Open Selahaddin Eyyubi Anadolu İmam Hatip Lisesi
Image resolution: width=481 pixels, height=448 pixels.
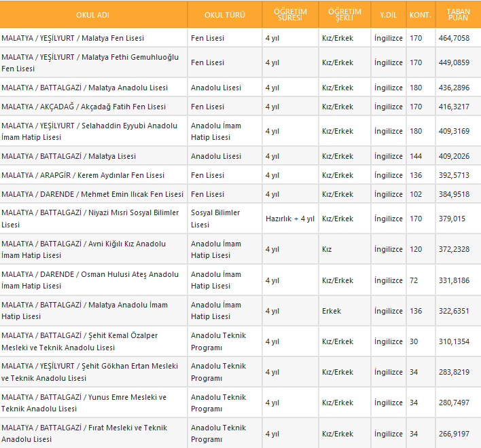(89, 131)
